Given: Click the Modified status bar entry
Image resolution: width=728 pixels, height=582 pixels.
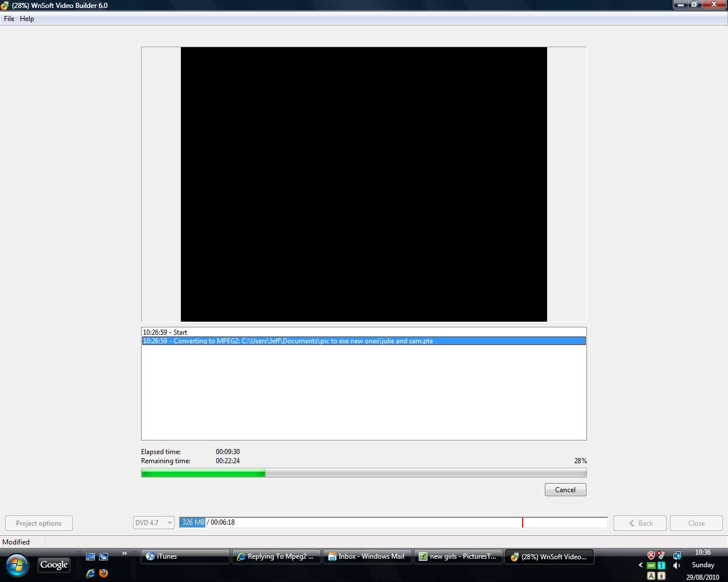Looking at the screenshot, I should point(16,542).
